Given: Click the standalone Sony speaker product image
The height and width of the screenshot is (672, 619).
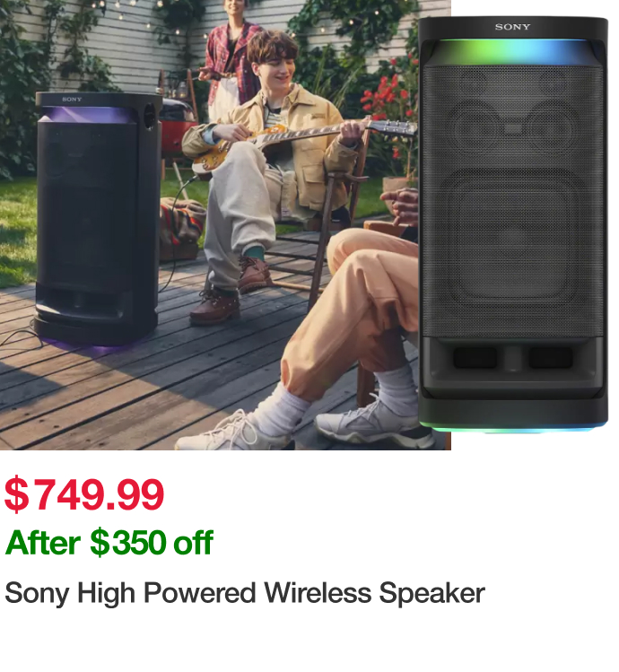Looking at the screenshot, I should [513, 224].
